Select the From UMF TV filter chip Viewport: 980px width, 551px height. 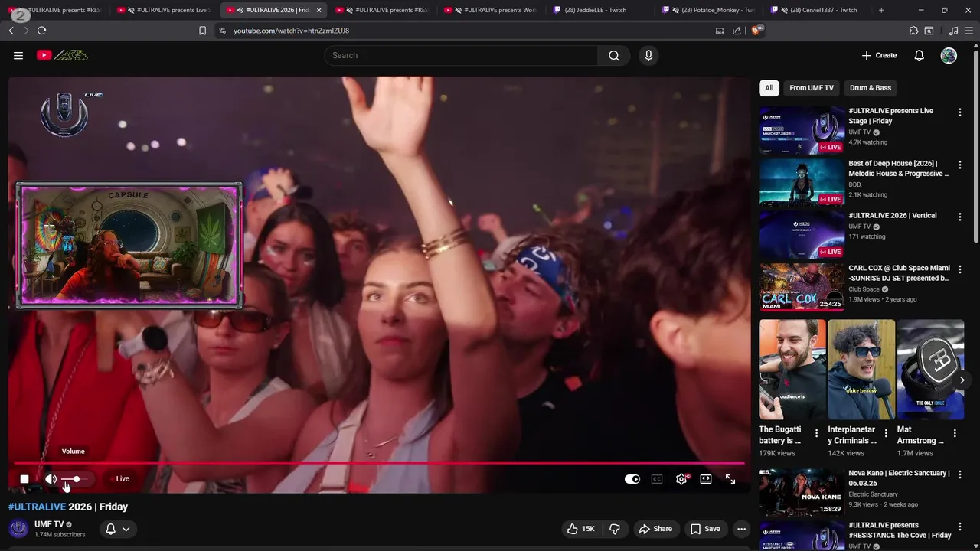tap(812, 88)
